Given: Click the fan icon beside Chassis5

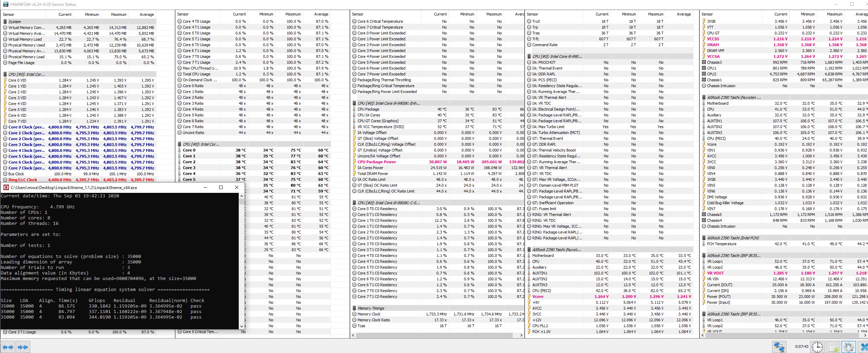Looking at the screenshot, I should coord(704,215).
